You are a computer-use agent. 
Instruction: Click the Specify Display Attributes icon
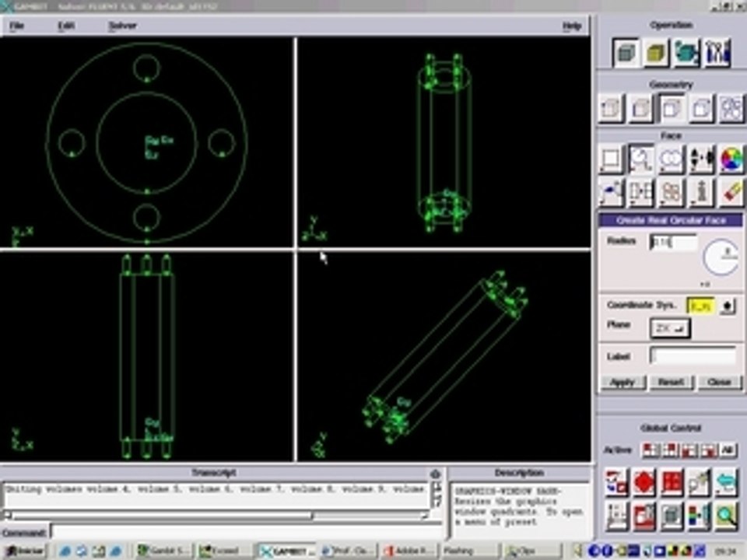click(x=644, y=516)
